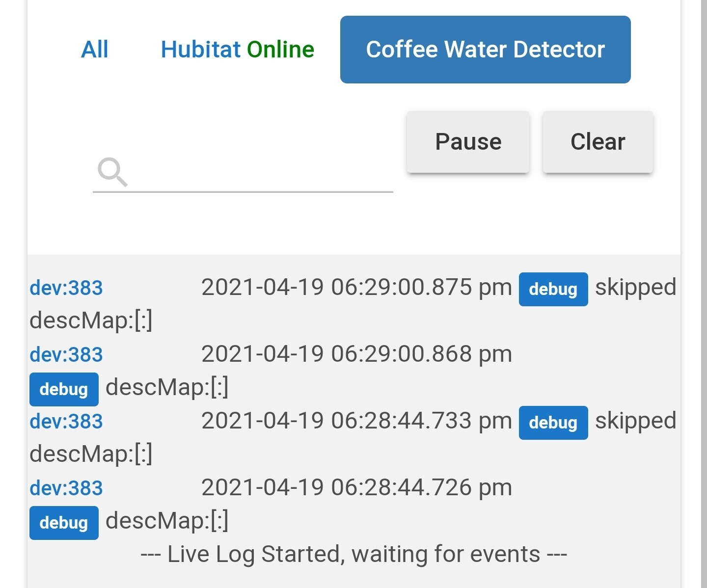Open the Hubitat Online tab

tap(237, 50)
